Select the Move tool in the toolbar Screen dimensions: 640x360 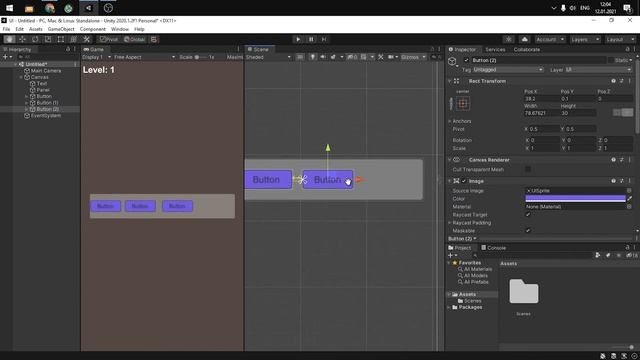(x=22, y=39)
